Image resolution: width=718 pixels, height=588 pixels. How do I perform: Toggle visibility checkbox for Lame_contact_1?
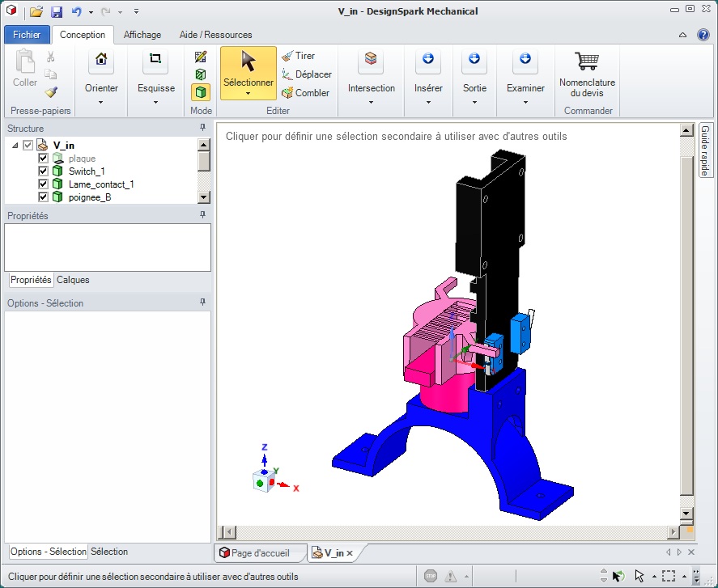click(43, 184)
